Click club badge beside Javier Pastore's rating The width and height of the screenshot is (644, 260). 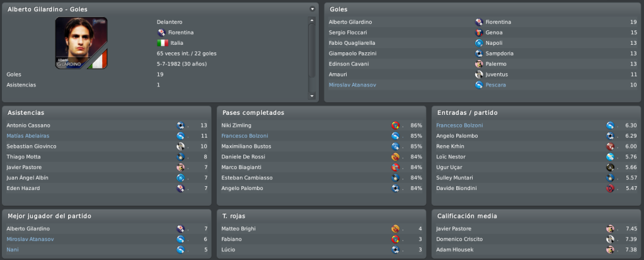point(611,228)
